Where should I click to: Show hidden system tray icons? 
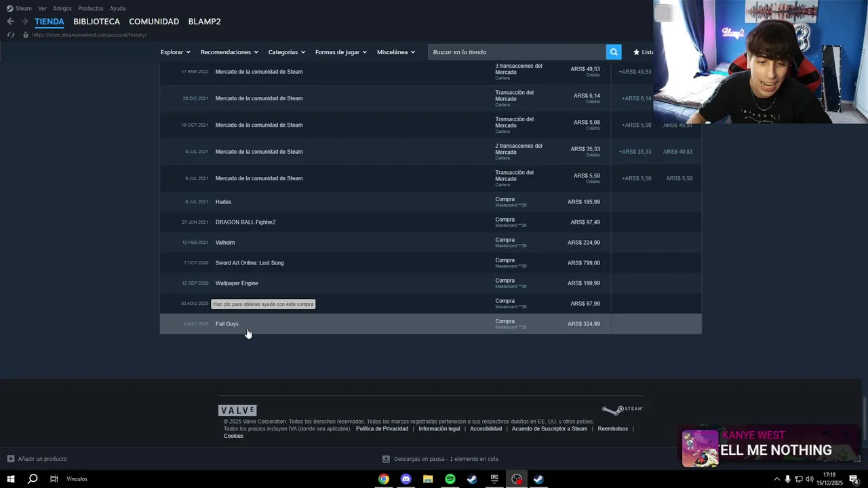point(776,479)
